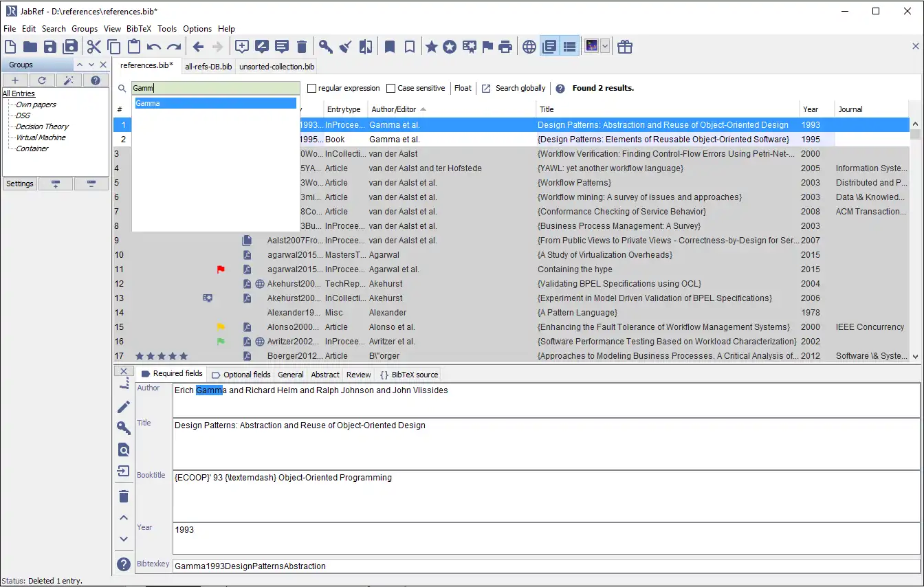Click the broom cleanup entries icon

coord(346,47)
